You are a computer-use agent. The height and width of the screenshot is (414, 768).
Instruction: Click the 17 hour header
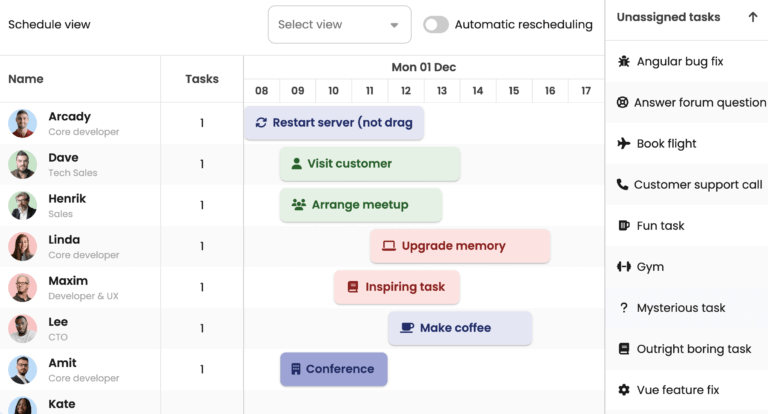[x=586, y=91]
